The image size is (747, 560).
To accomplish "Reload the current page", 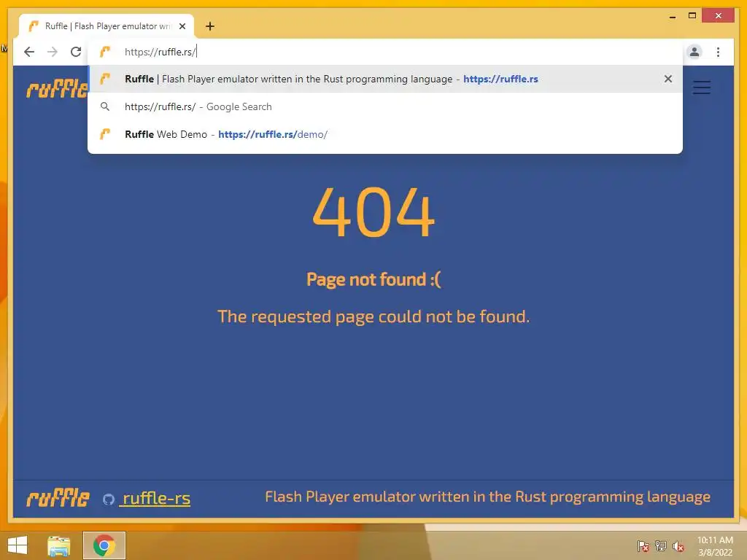I will click(x=76, y=52).
